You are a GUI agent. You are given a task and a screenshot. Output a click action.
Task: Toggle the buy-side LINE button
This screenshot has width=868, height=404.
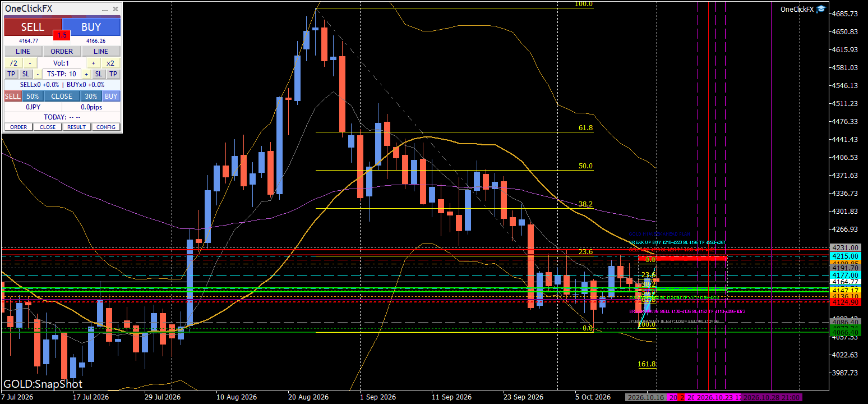point(101,51)
